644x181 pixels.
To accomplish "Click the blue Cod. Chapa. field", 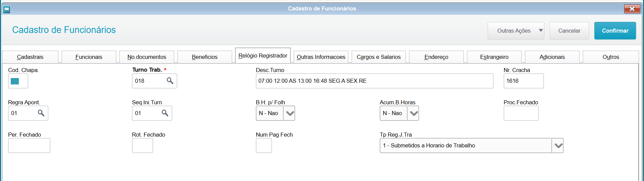I will (15, 81).
